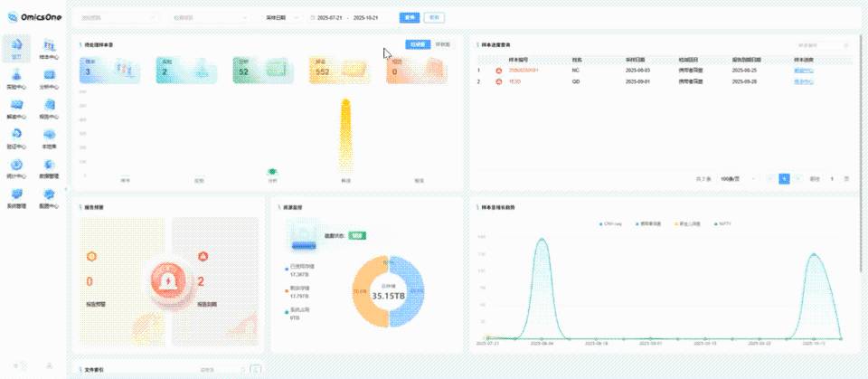
Task: Click the blue 查询 query button
Action: pyautogui.click(x=410, y=17)
